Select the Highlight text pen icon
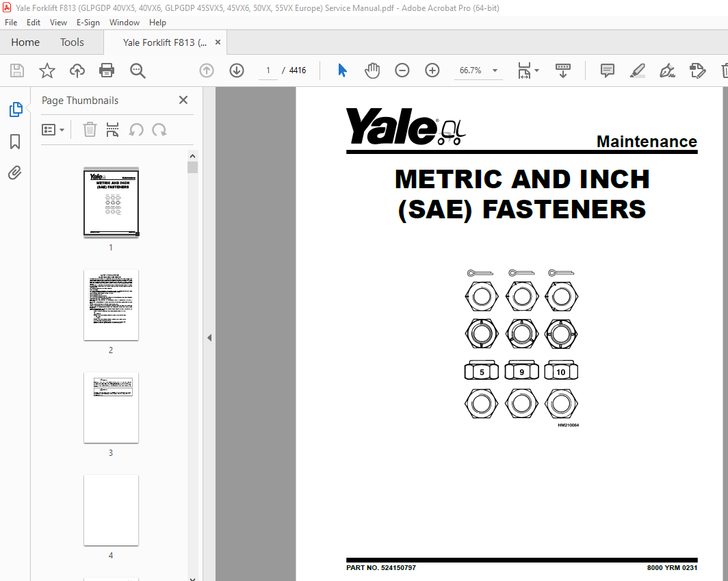The height and width of the screenshot is (581, 728). (x=638, y=70)
